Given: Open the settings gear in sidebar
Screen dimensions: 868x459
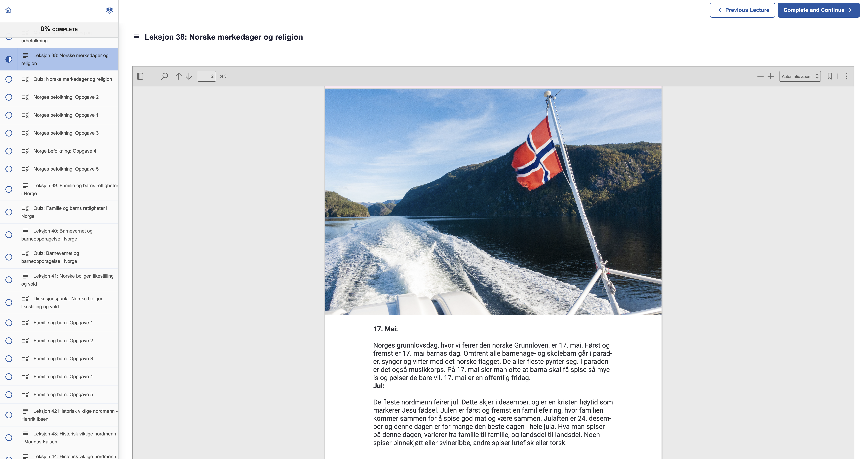Looking at the screenshot, I should pos(109,10).
